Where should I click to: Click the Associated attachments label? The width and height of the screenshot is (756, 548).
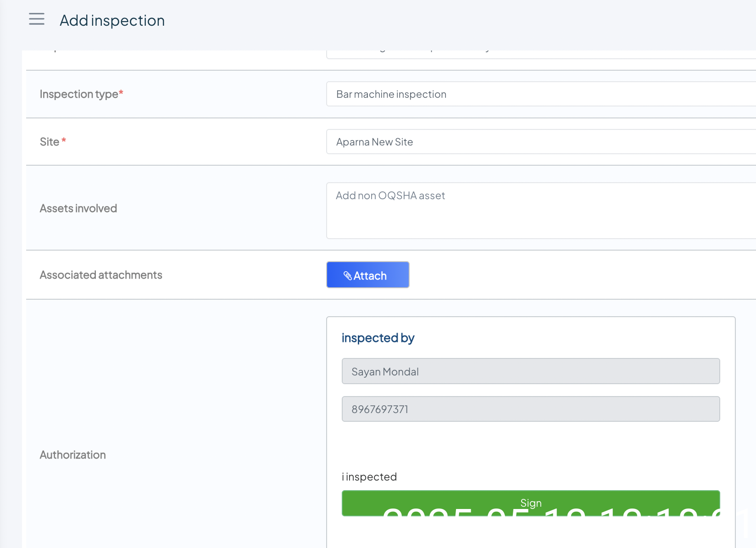click(101, 275)
